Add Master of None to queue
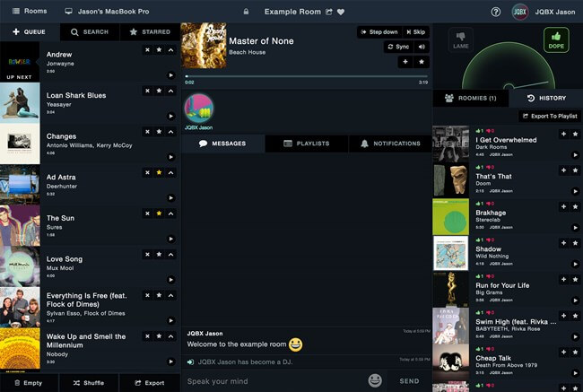 [405, 62]
